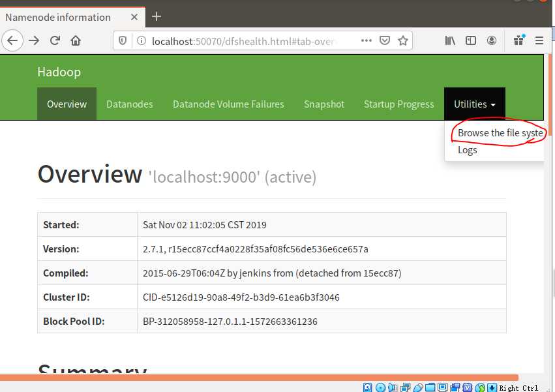Image resolution: width=555 pixels, height=392 pixels.
Task: Click the Version: row label
Action: (61, 249)
